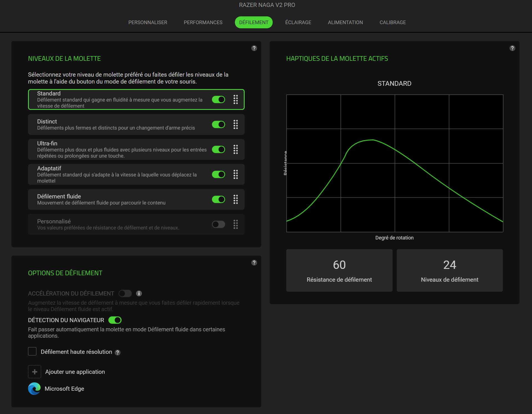Image resolution: width=532 pixels, height=414 pixels.
Task: Toggle the Ultra-fin scroll level
Action: (219, 149)
